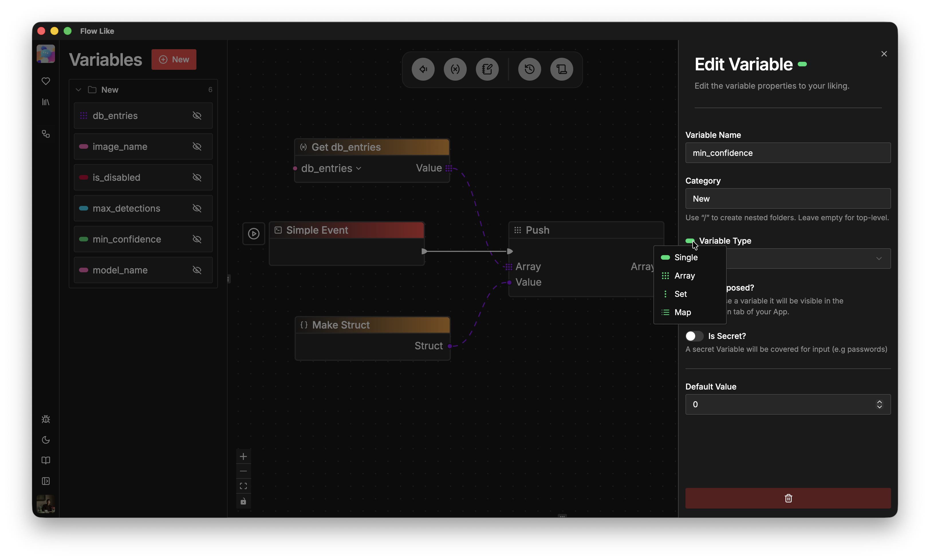Viewport: 930px width, 560px height.
Task: Open the favorites heart icon in sidebar
Action: pos(46,81)
